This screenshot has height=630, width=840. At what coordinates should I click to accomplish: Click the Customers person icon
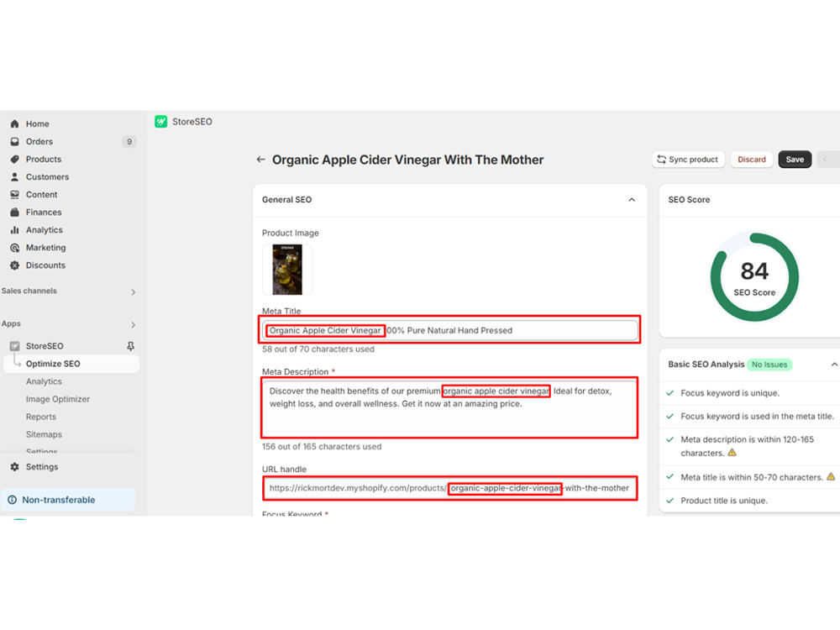pyautogui.click(x=14, y=176)
